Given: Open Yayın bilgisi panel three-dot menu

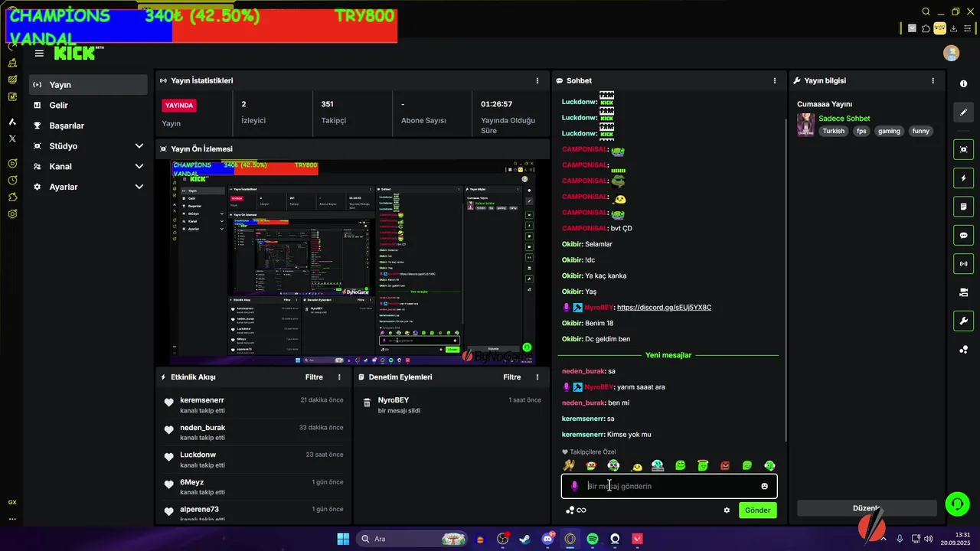Looking at the screenshot, I should coord(933,80).
